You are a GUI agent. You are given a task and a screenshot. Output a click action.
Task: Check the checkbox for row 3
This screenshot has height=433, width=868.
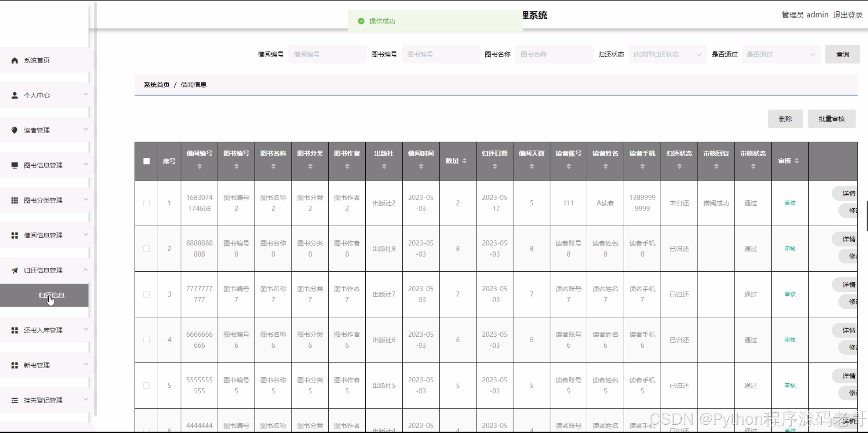147,294
